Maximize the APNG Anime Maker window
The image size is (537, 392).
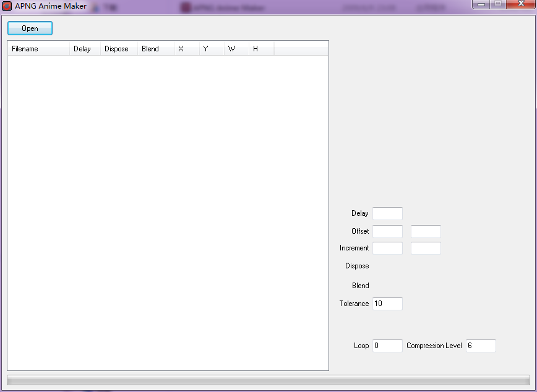pos(498,4)
